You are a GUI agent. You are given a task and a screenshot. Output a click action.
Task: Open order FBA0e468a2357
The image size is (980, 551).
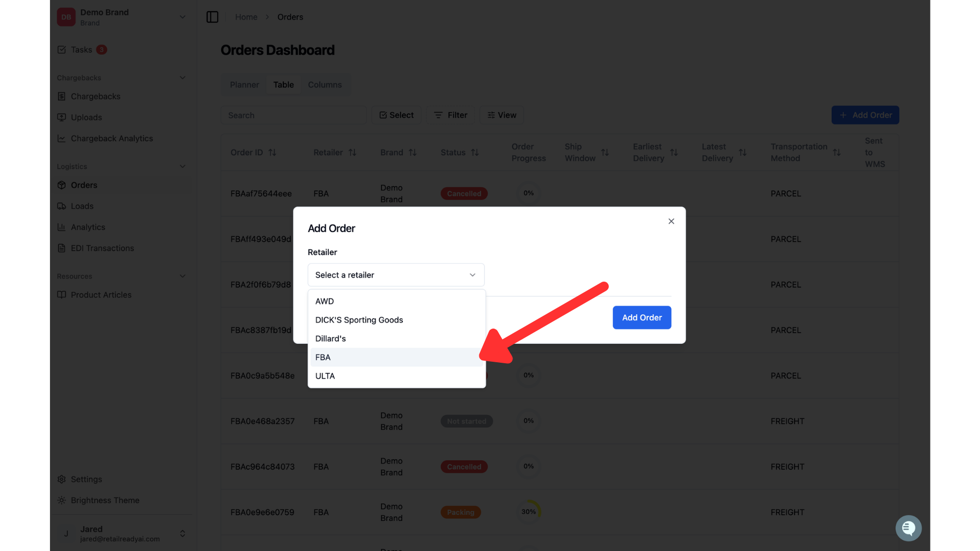[262, 421]
